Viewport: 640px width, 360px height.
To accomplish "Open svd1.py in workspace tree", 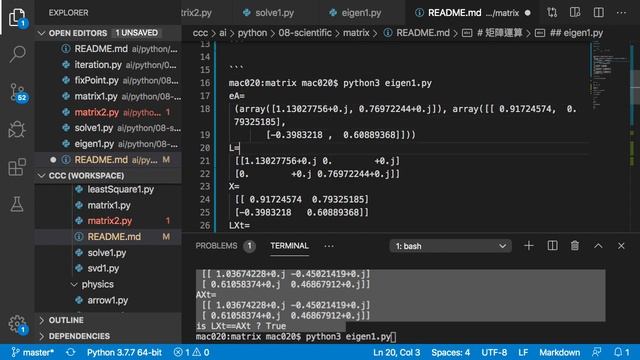I will tap(108, 268).
